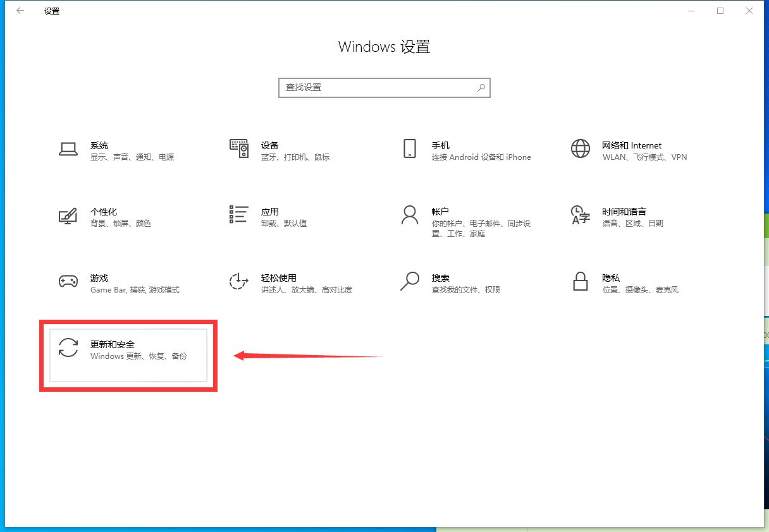Open the 隐私 padlock icon
This screenshot has width=769, height=532.
click(581, 281)
